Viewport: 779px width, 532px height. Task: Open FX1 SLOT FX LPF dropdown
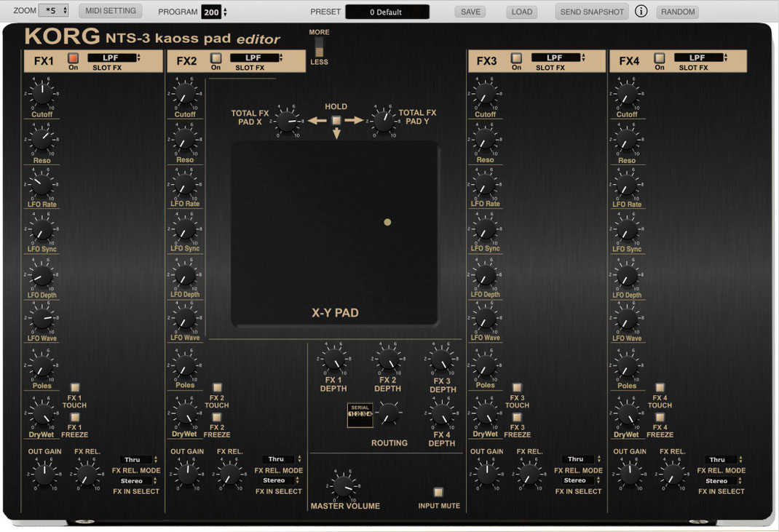point(114,57)
